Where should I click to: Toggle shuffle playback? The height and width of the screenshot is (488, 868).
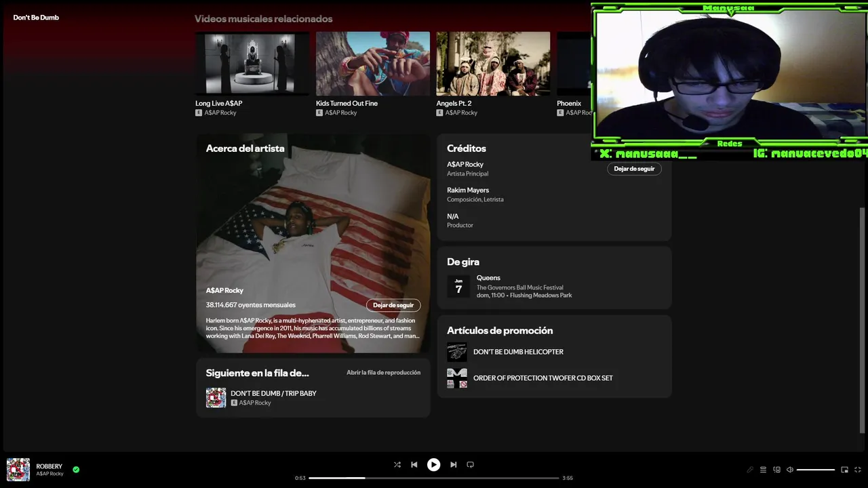tap(397, 464)
